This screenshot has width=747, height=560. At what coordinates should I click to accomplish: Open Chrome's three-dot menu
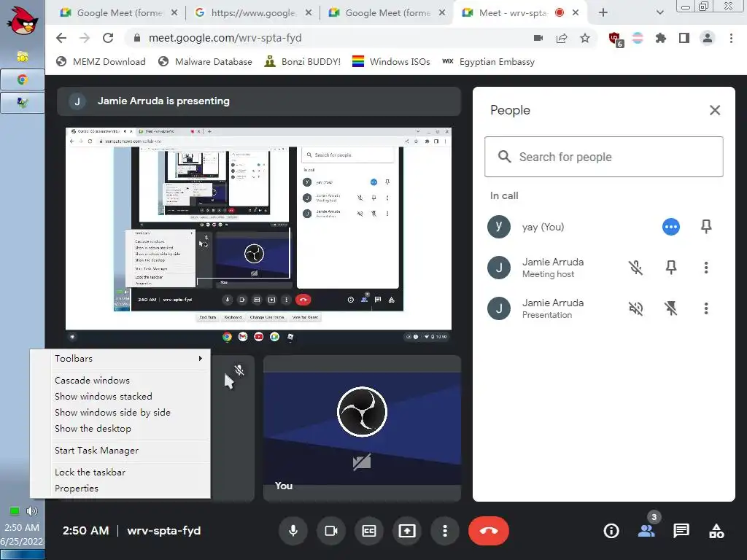[x=731, y=38]
